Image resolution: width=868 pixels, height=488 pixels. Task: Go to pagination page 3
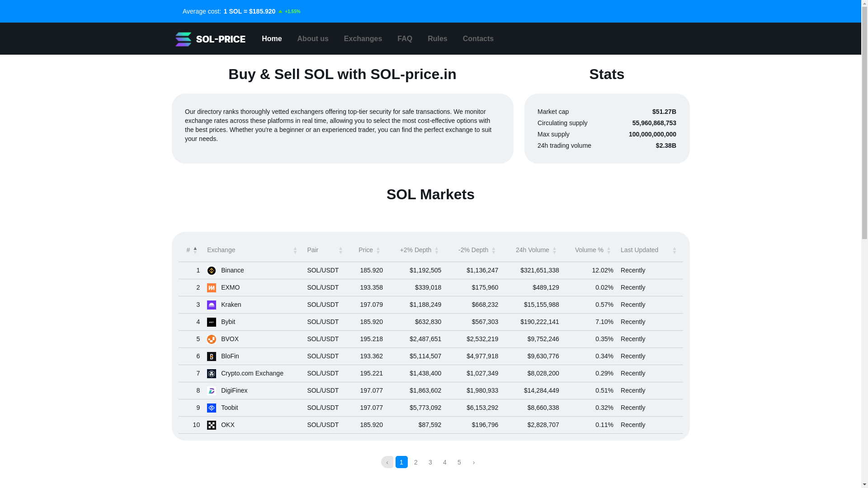(x=430, y=462)
